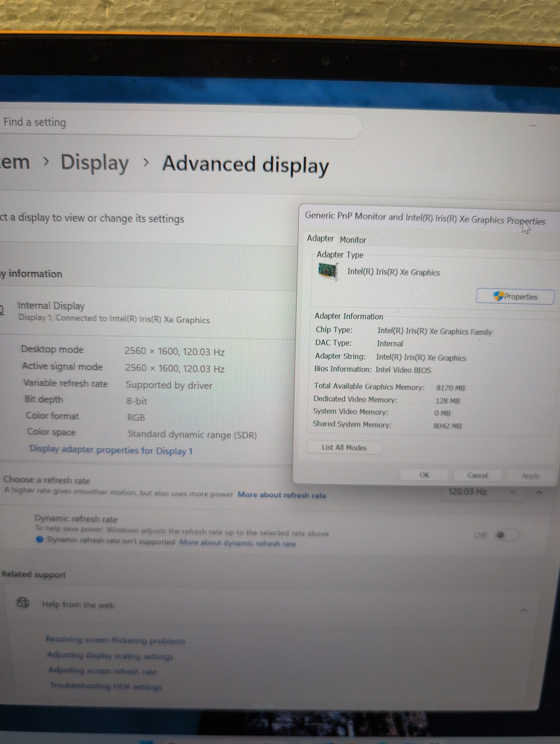Click the graphics adapter card icon
The width and height of the screenshot is (560, 744).
(328, 271)
